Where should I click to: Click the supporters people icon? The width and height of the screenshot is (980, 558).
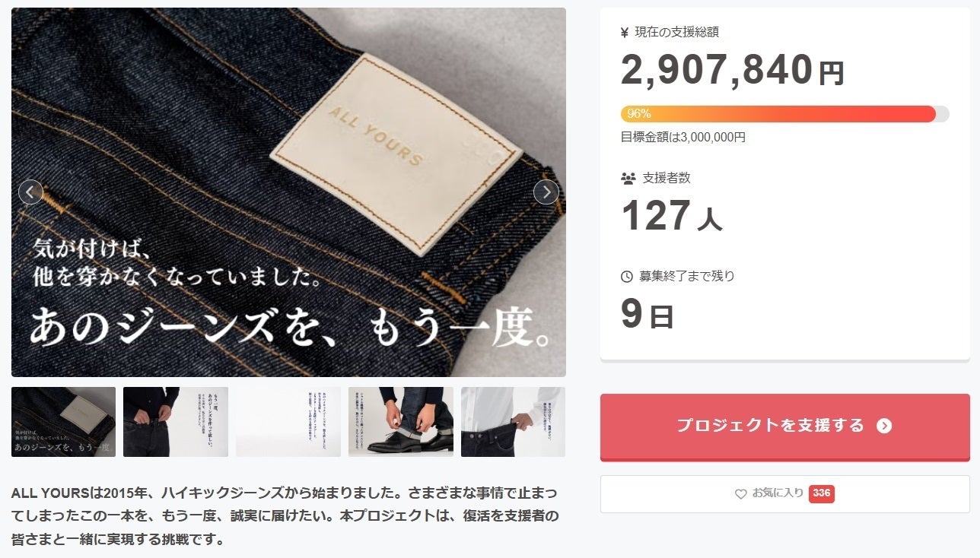click(x=628, y=179)
